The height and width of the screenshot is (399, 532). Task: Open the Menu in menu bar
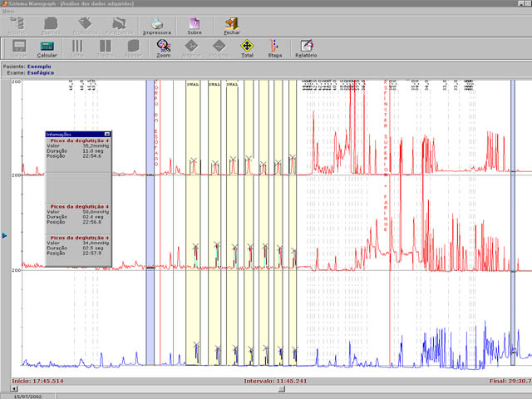coord(8,11)
